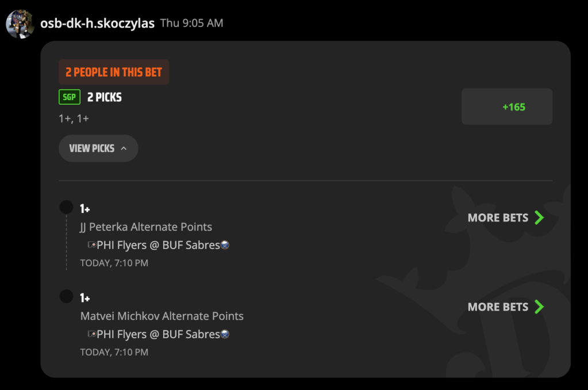Select Matvei Michkov Alternate Points text
The width and height of the screenshot is (588, 390).
point(162,316)
